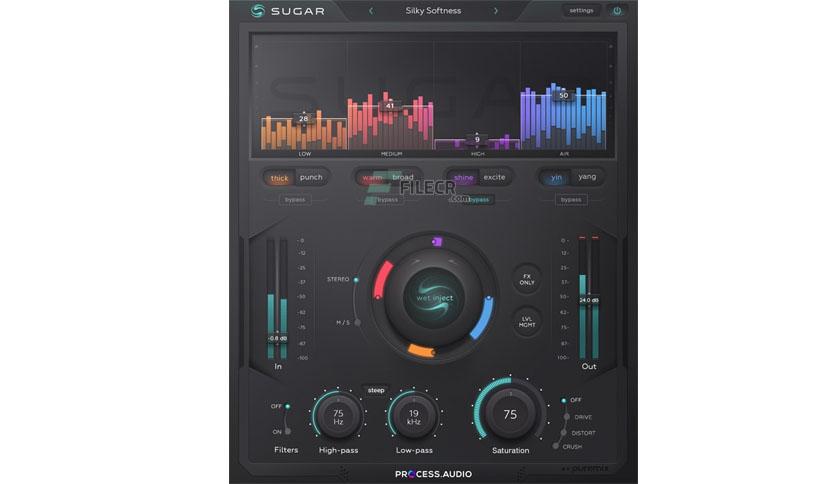Click the Saturation label

pos(510,450)
